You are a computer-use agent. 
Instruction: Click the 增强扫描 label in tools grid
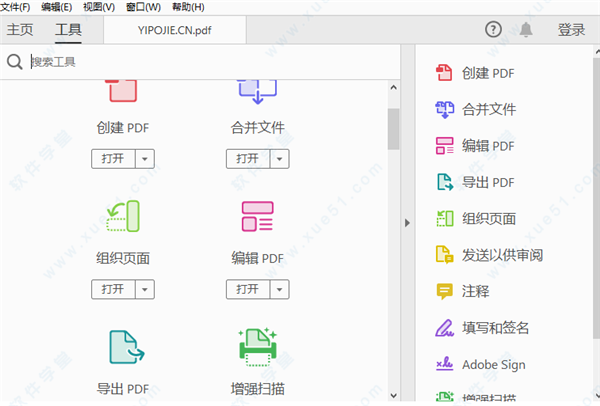click(x=258, y=389)
